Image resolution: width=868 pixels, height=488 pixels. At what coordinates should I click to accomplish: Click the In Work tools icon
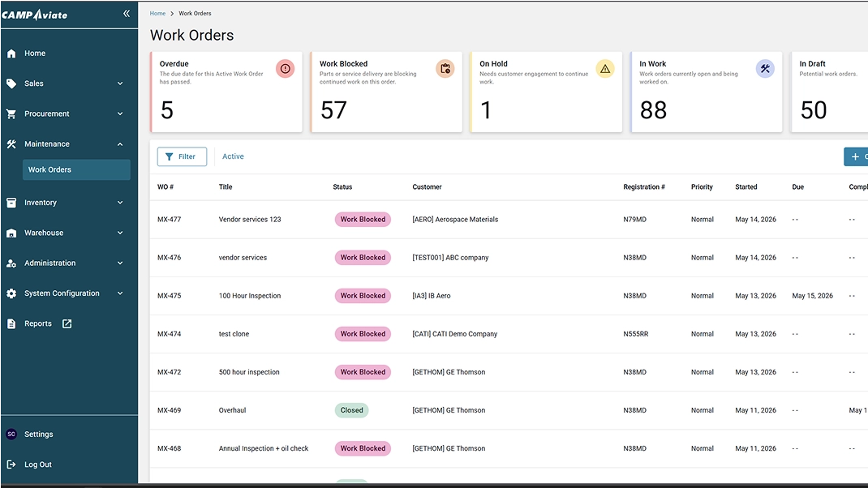pos(765,69)
